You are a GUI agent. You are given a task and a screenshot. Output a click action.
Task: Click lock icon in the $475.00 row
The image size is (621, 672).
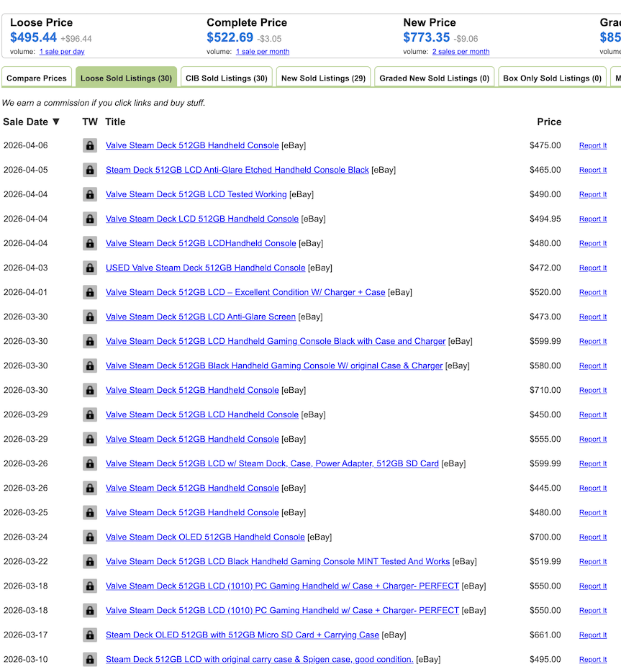[89, 145]
